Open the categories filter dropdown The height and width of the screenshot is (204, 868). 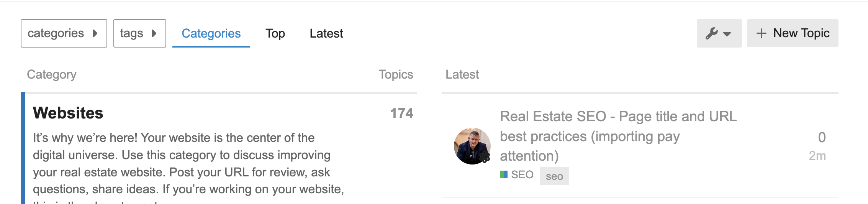64,33
